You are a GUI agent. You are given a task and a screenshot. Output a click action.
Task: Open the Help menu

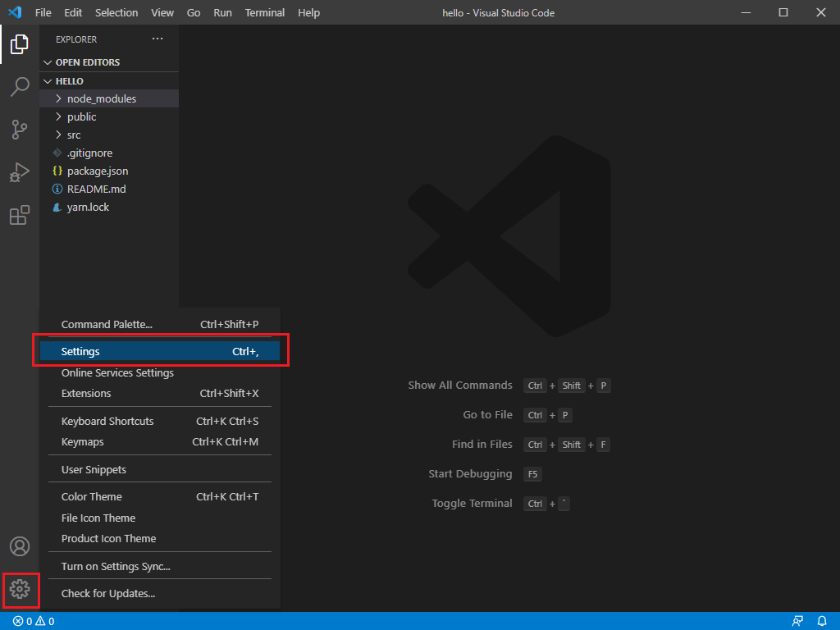pos(308,12)
